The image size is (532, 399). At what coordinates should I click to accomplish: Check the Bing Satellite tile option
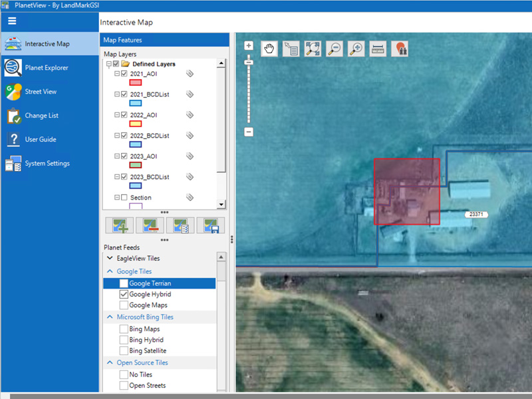[x=124, y=350]
